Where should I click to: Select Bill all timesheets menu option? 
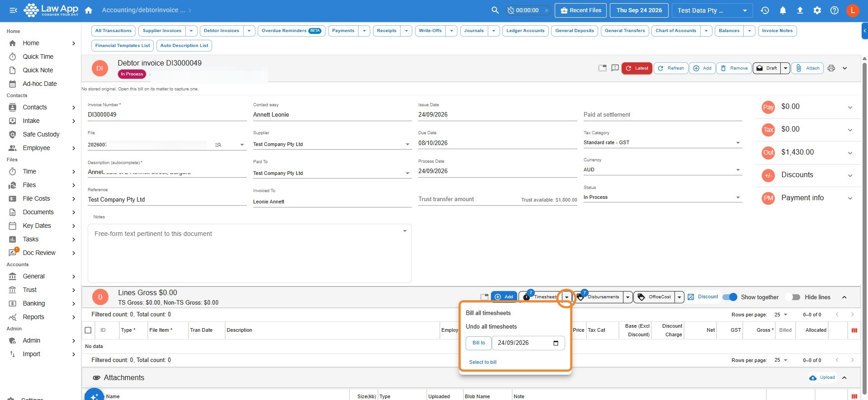[488, 313]
